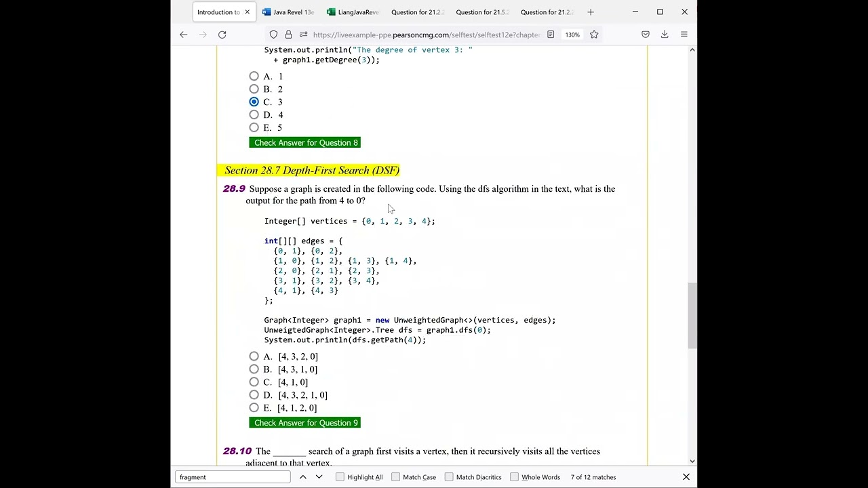Enable Whole Words in find bar
Viewport: 868px width, 488px height.
click(x=514, y=477)
